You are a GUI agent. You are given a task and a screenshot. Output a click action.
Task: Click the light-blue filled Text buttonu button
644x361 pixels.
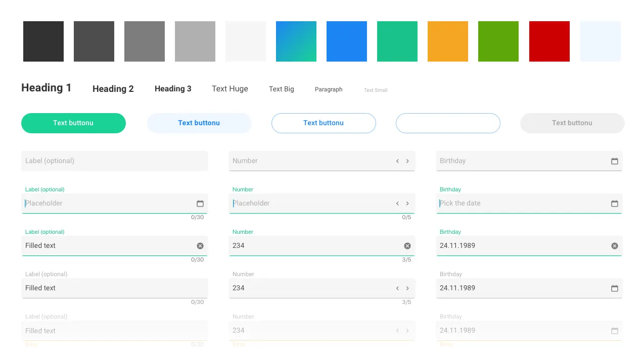(x=199, y=123)
